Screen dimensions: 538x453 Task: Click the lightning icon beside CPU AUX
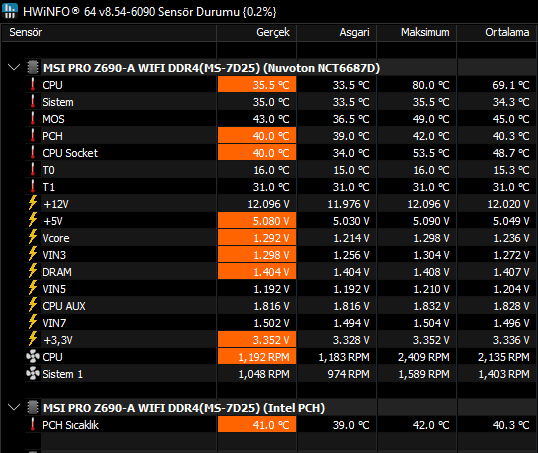[33, 305]
